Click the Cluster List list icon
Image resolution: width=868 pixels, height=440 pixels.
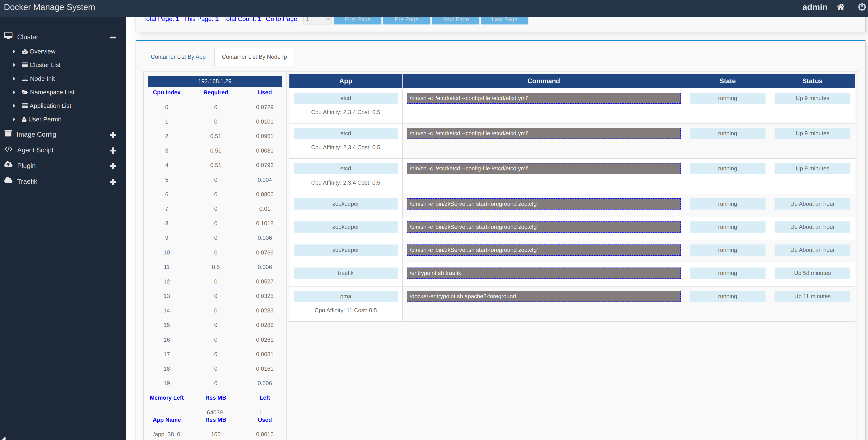pyautogui.click(x=24, y=65)
